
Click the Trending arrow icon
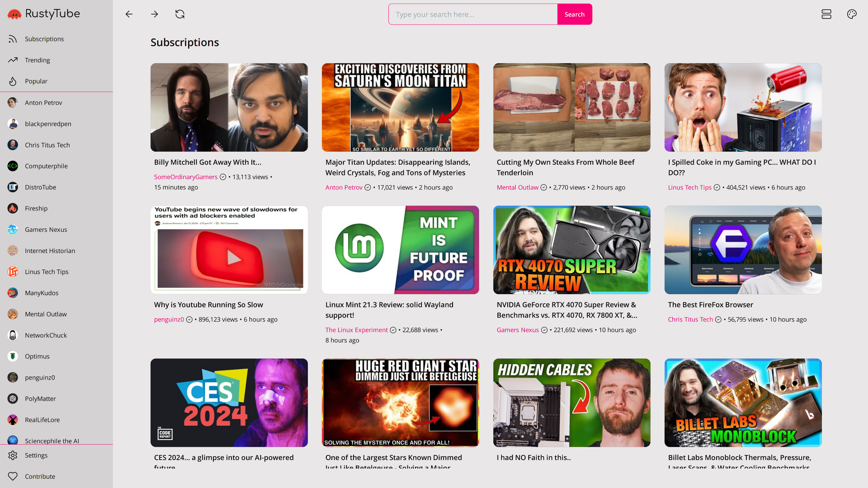[x=13, y=60]
